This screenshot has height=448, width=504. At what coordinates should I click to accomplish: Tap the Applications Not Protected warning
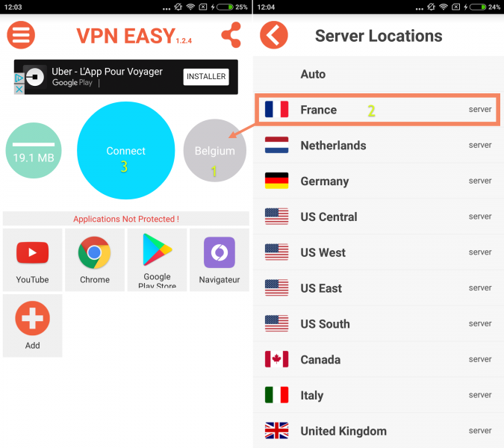[125, 219]
